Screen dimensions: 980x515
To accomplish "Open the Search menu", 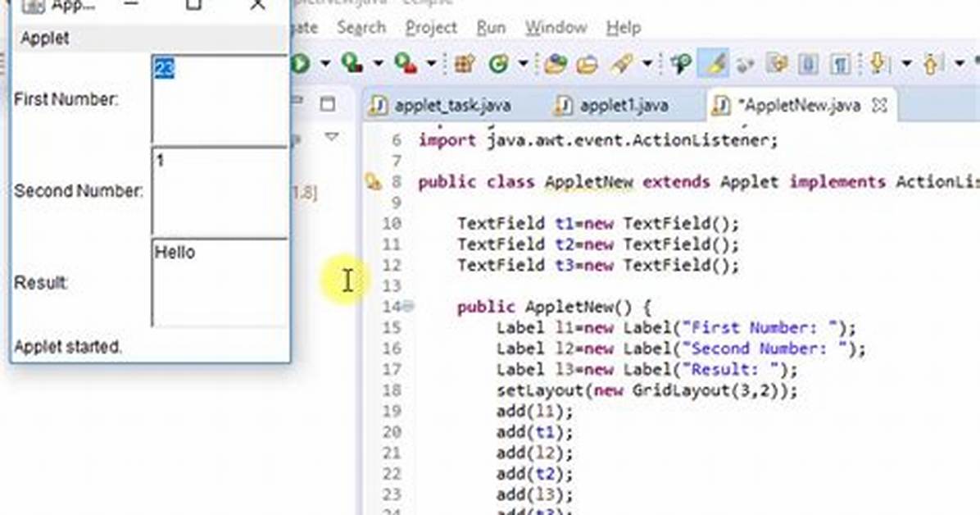I will 361,28.
